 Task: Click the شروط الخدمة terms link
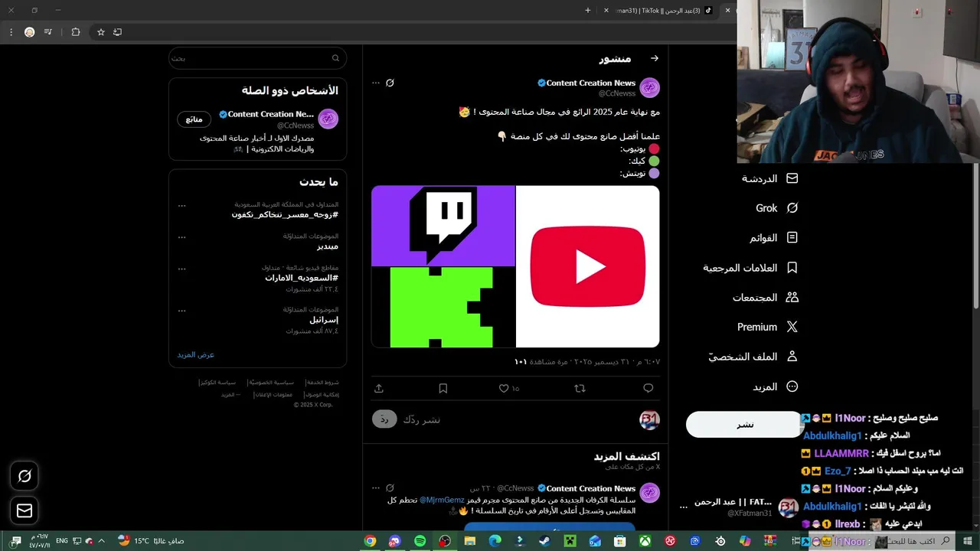coord(322,382)
